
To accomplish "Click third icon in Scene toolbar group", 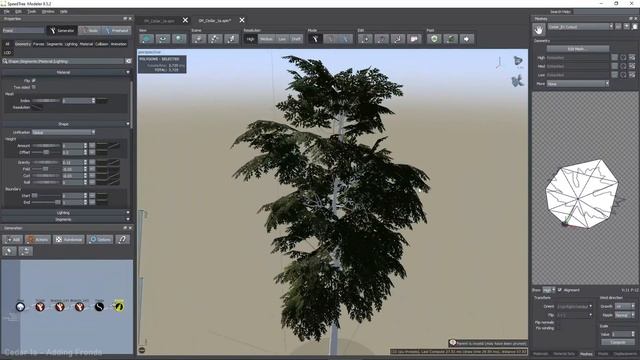I will (231, 39).
